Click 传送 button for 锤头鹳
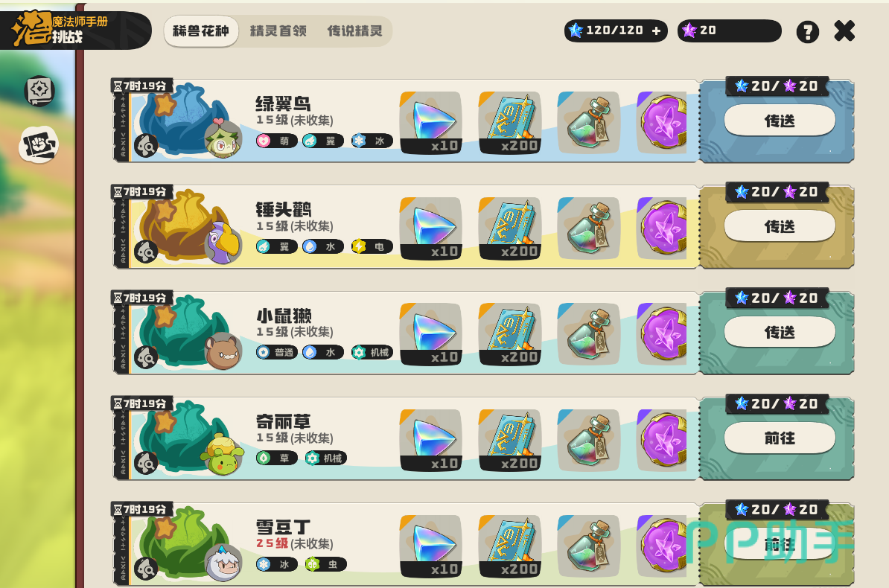The height and width of the screenshot is (588, 889). [x=780, y=227]
